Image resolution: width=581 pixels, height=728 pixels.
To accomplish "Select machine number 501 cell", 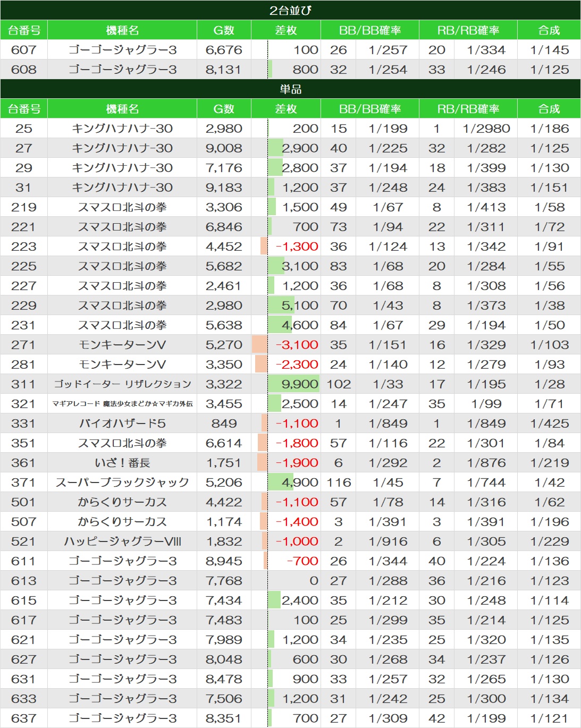I will [24, 502].
